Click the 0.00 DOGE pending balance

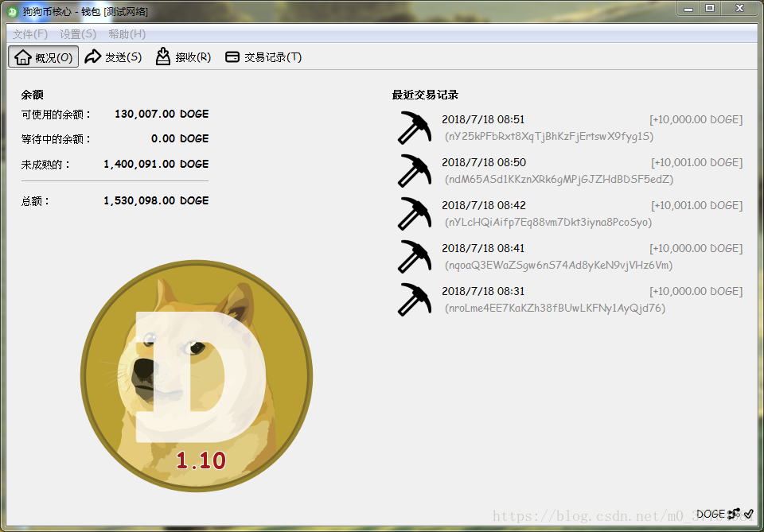click(x=180, y=138)
